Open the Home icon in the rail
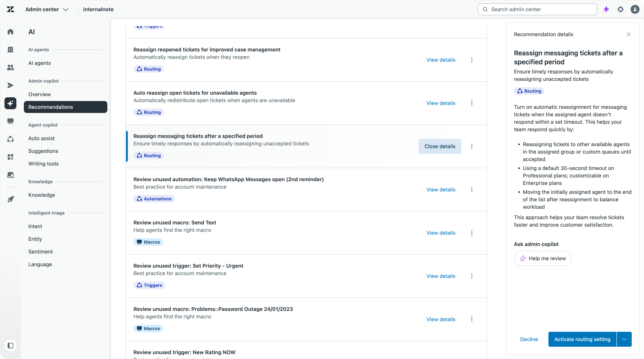 pos(10,32)
